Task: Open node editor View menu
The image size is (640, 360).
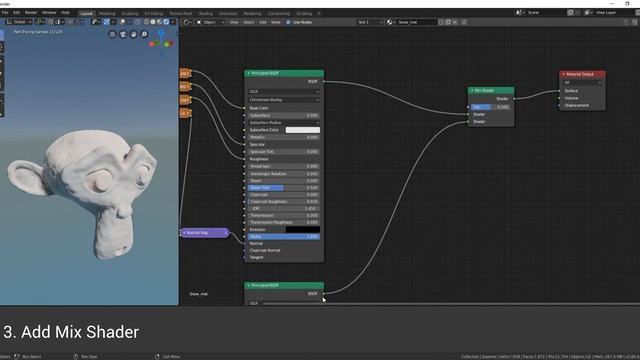Action: 233,22
